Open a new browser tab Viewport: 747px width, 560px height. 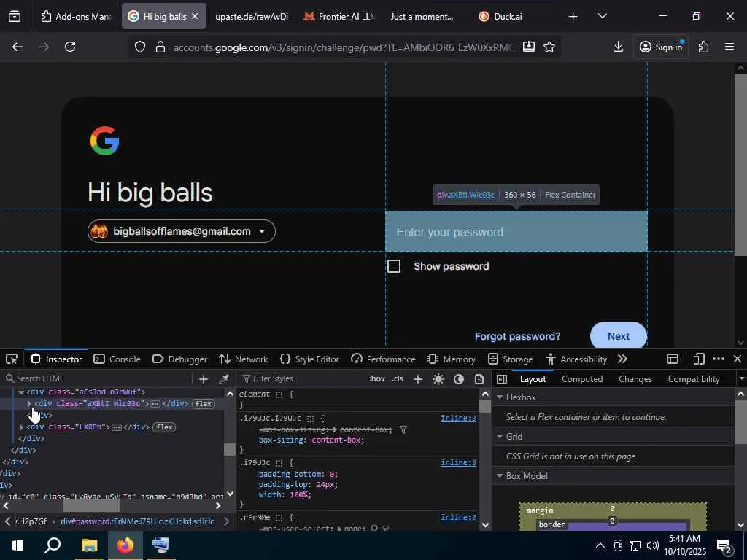(x=573, y=17)
